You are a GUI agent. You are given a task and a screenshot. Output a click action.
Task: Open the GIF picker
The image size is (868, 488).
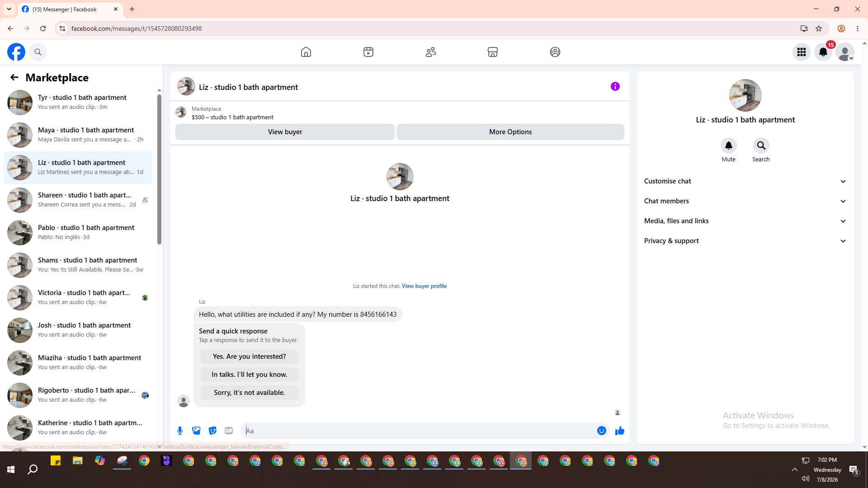pyautogui.click(x=229, y=431)
